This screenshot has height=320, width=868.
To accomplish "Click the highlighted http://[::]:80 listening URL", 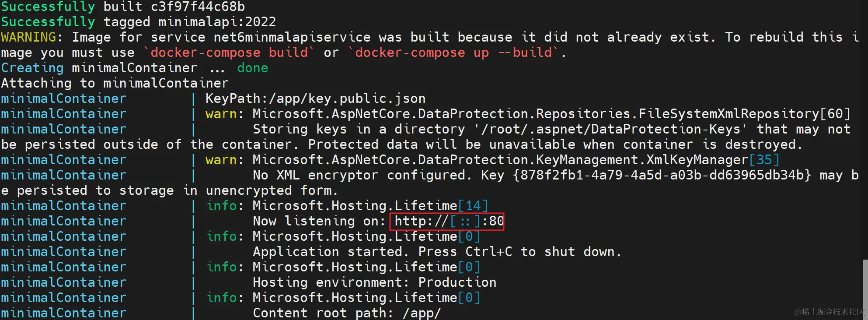I will point(447,221).
